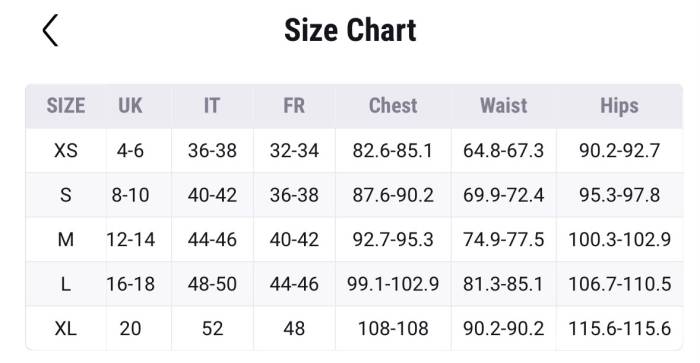
Task: Click the IT size 52 cell
Action: tap(212, 329)
